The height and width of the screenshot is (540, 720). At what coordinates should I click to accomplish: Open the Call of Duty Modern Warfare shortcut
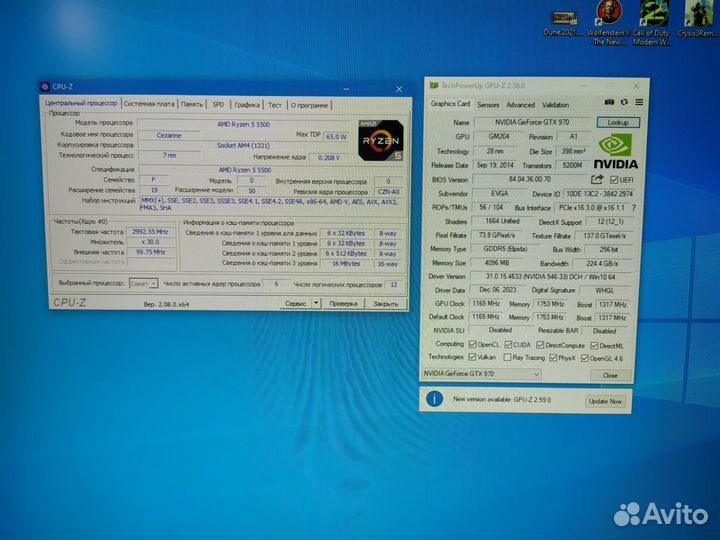point(652,23)
